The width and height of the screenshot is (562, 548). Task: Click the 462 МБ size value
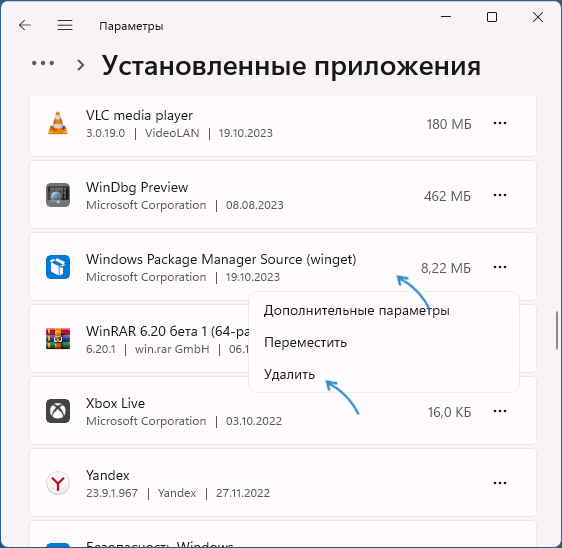tap(447, 196)
